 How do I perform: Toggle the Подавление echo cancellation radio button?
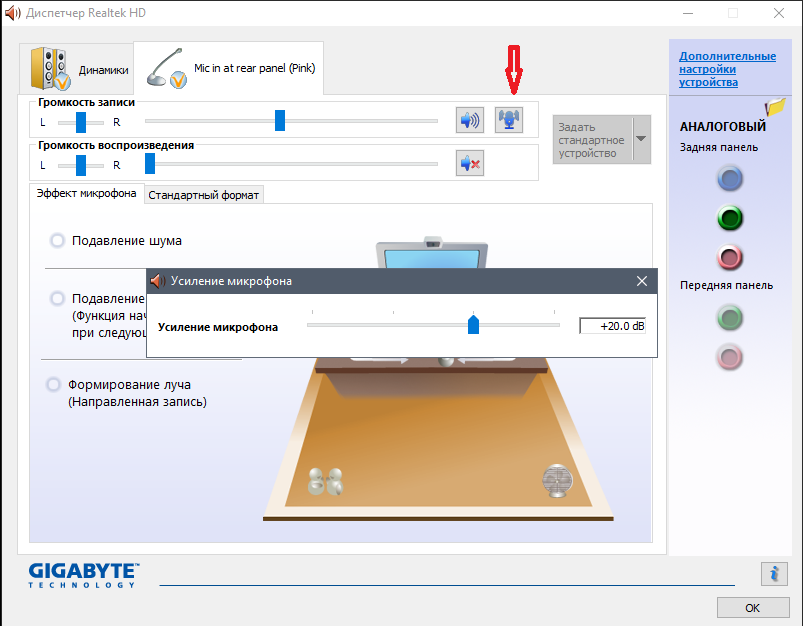tap(57, 299)
